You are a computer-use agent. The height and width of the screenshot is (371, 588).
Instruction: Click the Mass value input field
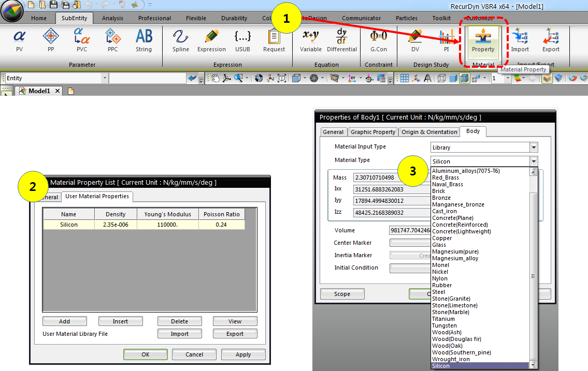392,177
